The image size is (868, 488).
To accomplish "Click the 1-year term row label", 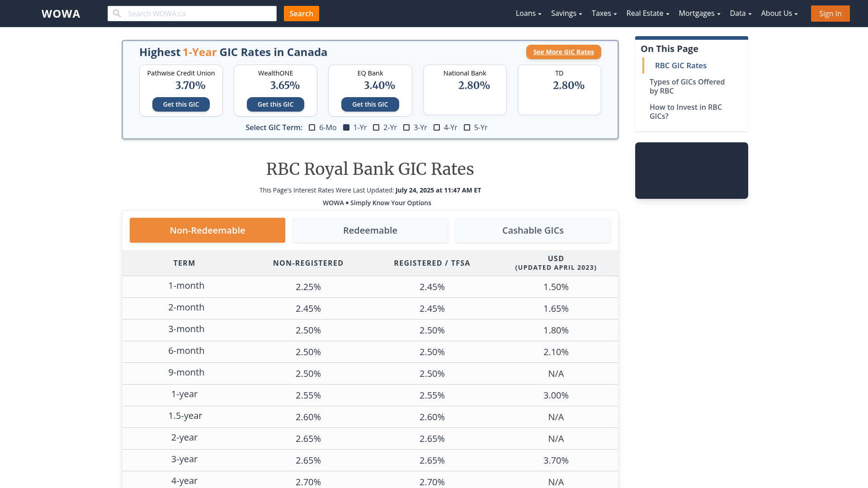I will point(184,394).
